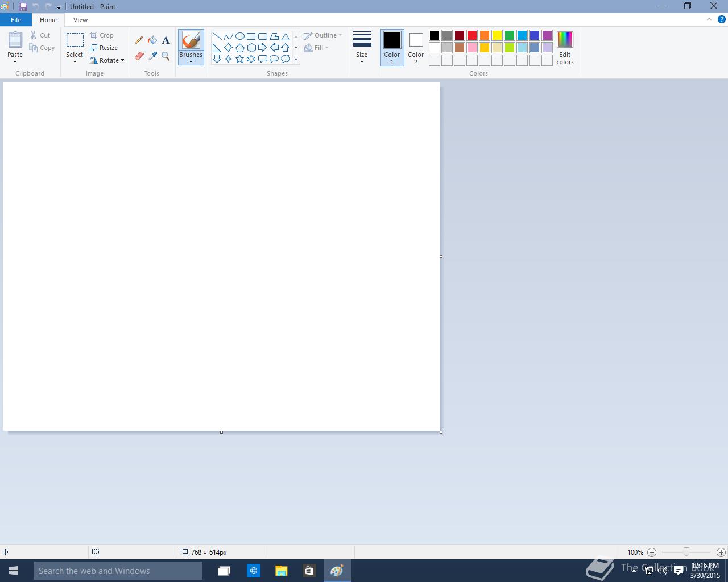728x582 pixels.
Task: Toggle Color 2 as active color
Action: point(416,48)
